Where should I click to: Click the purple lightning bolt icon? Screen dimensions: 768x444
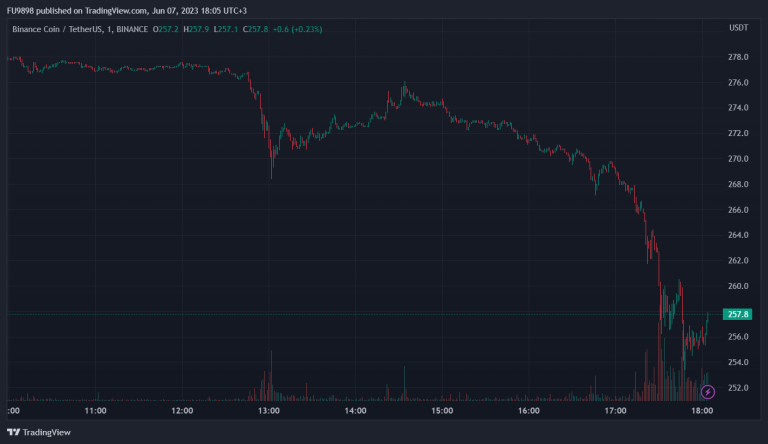click(708, 392)
